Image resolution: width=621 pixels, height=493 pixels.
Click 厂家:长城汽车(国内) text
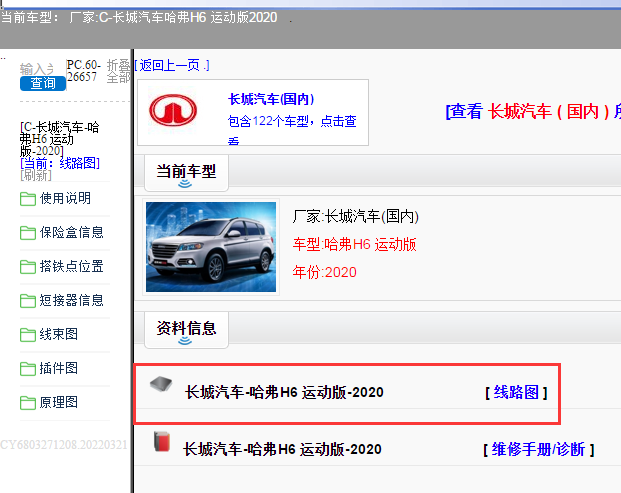[x=356, y=216]
